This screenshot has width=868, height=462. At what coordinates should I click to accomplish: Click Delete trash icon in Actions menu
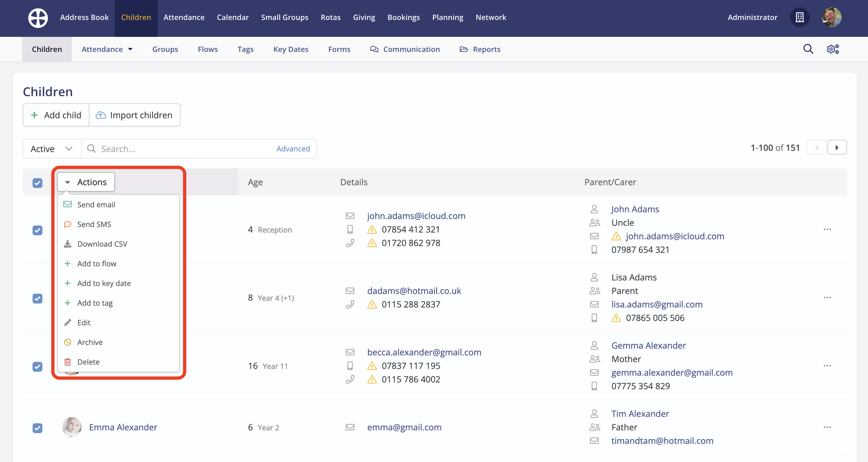click(x=68, y=362)
